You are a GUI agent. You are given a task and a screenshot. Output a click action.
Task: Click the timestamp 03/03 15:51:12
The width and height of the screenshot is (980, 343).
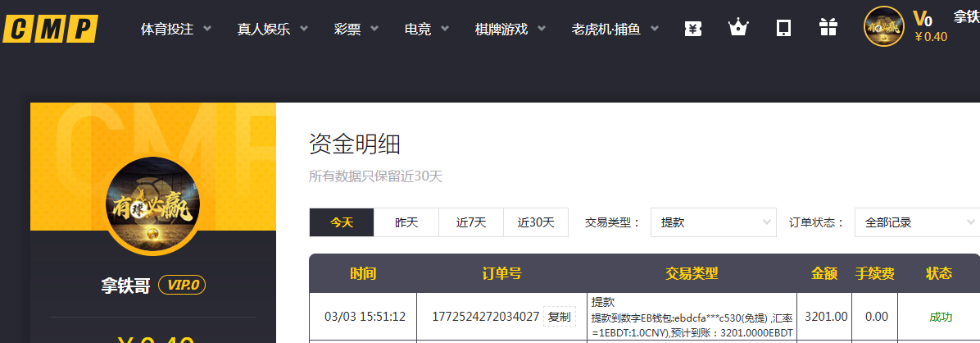[x=365, y=317]
